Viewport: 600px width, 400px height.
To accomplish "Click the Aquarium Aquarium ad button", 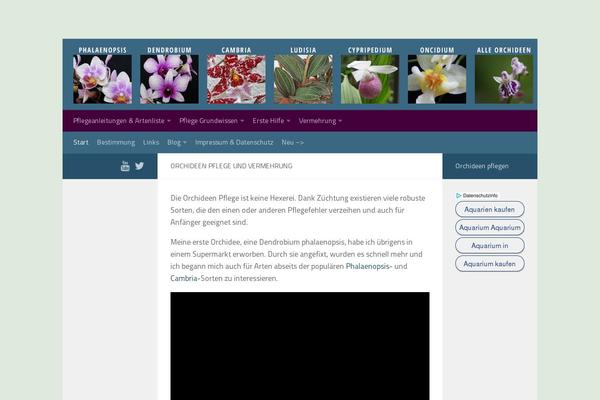I will 489,227.
